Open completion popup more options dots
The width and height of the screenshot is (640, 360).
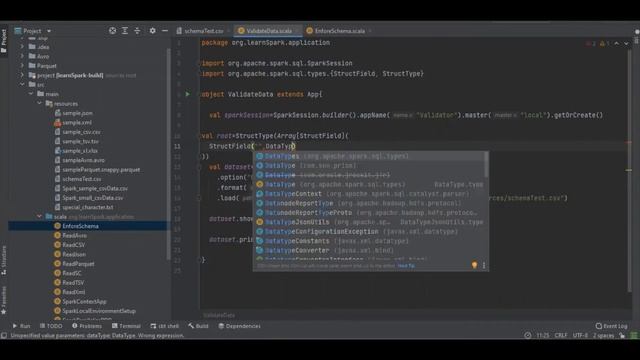coord(484,265)
